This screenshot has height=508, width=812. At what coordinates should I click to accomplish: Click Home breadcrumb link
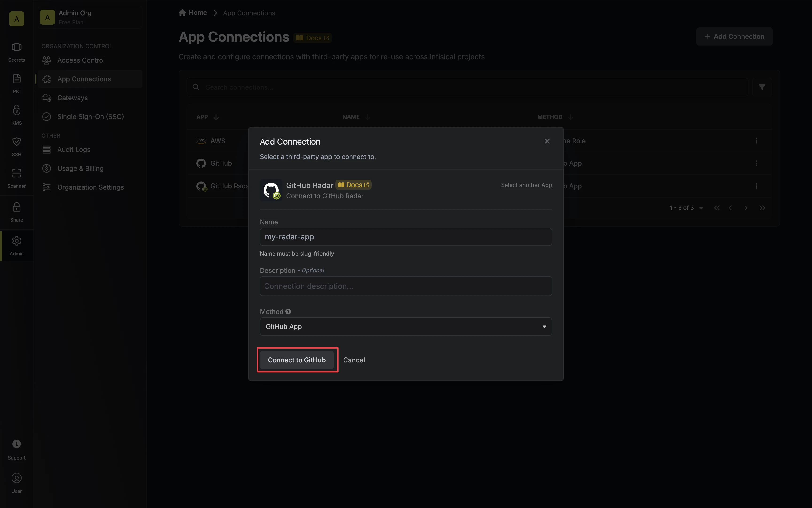[198, 13]
